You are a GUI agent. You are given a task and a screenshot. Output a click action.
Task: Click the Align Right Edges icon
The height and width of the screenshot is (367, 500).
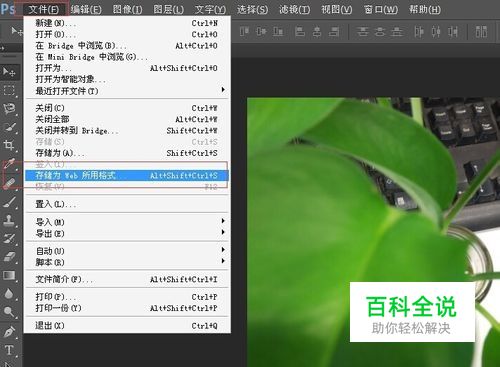(x=334, y=32)
